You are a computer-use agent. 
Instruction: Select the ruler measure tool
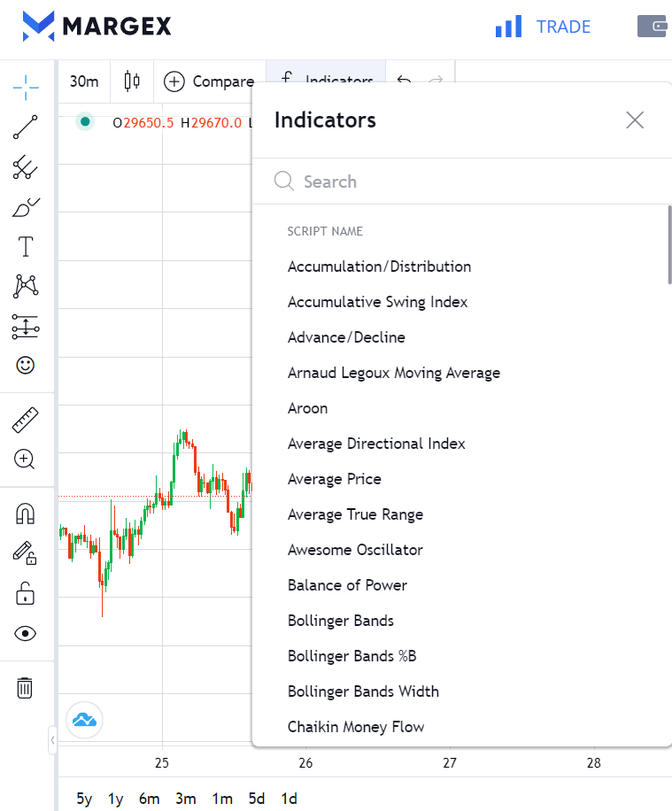point(26,420)
